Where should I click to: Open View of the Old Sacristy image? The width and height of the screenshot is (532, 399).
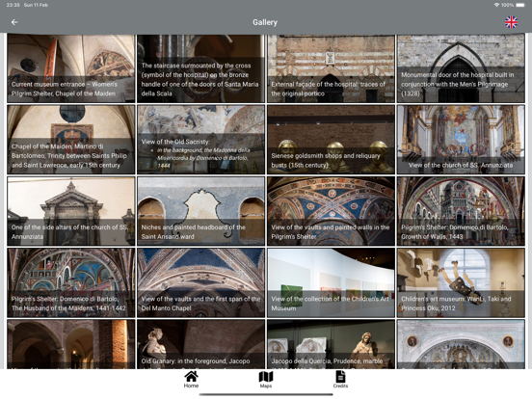click(x=200, y=140)
